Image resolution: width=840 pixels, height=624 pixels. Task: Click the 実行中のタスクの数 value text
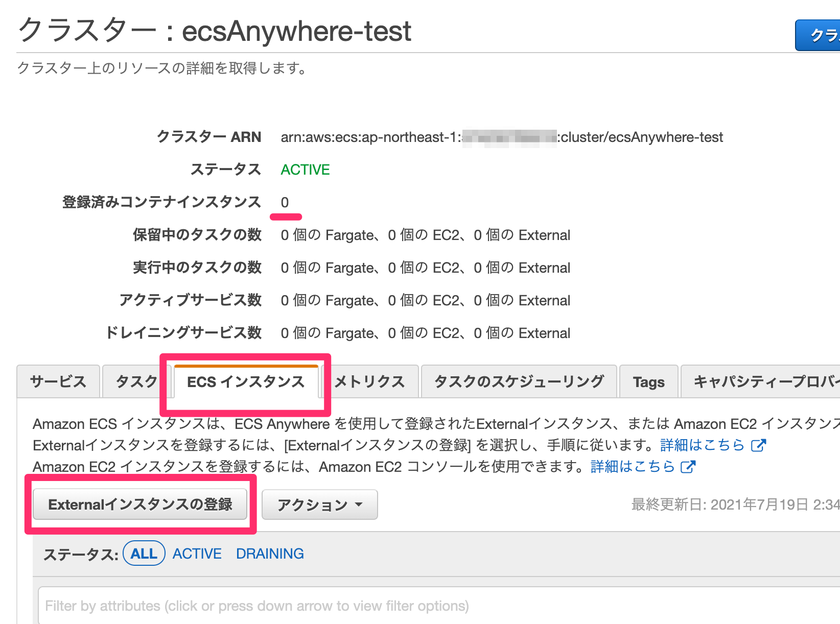(426, 268)
